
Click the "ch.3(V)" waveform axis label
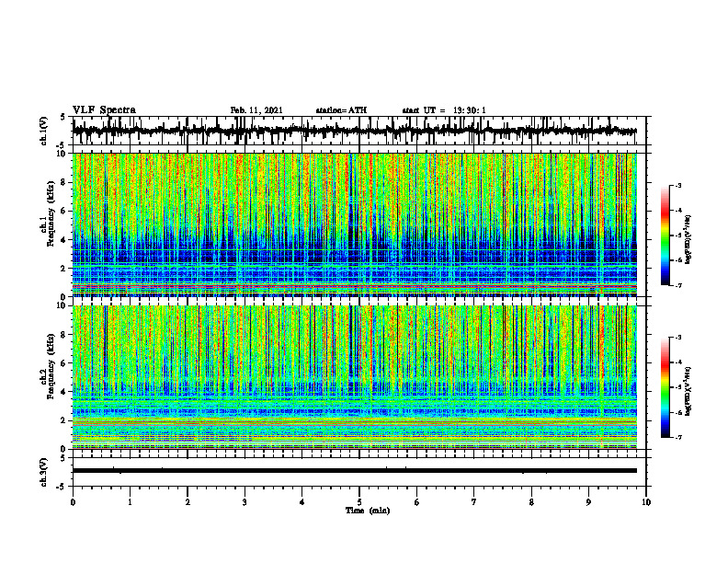point(44,472)
